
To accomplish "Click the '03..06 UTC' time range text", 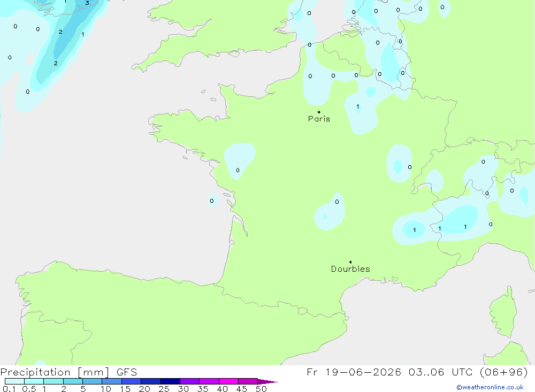I will click(x=441, y=372).
